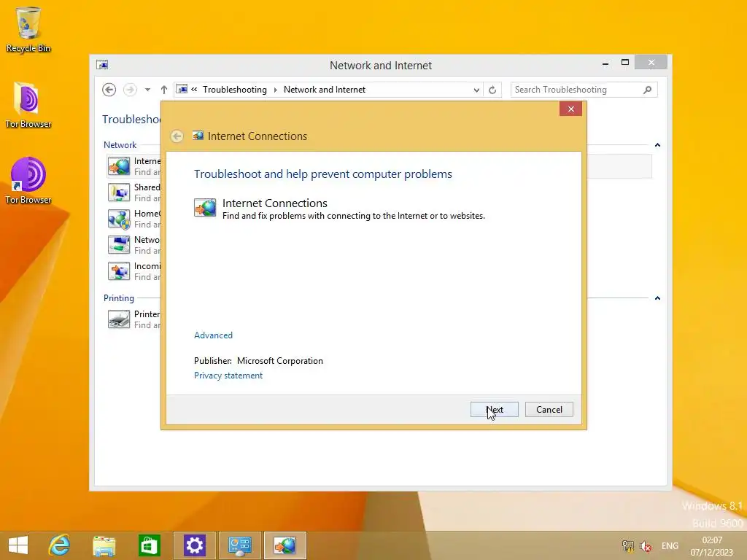This screenshot has width=747, height=560.
Task: Select the Shared Folders troubleshooter icon
Action: 119,192
